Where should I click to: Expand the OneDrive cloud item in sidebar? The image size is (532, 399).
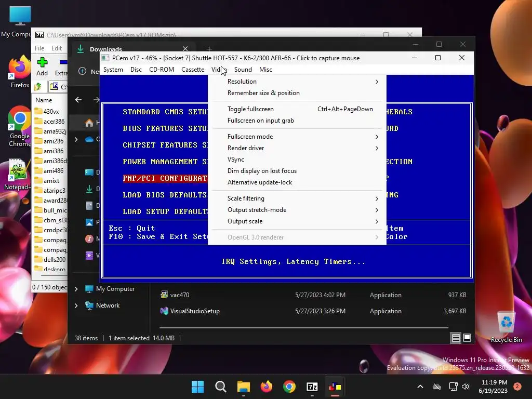[76, 139]
